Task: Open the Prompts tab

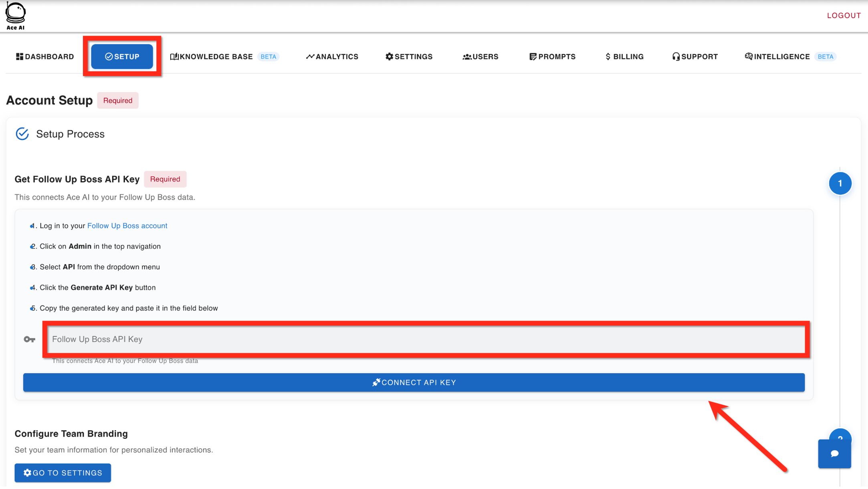Action: pos(553,57)
